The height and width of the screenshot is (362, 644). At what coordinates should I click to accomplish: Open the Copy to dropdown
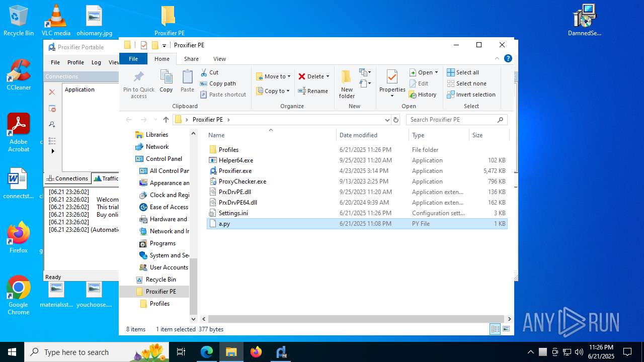273,91
